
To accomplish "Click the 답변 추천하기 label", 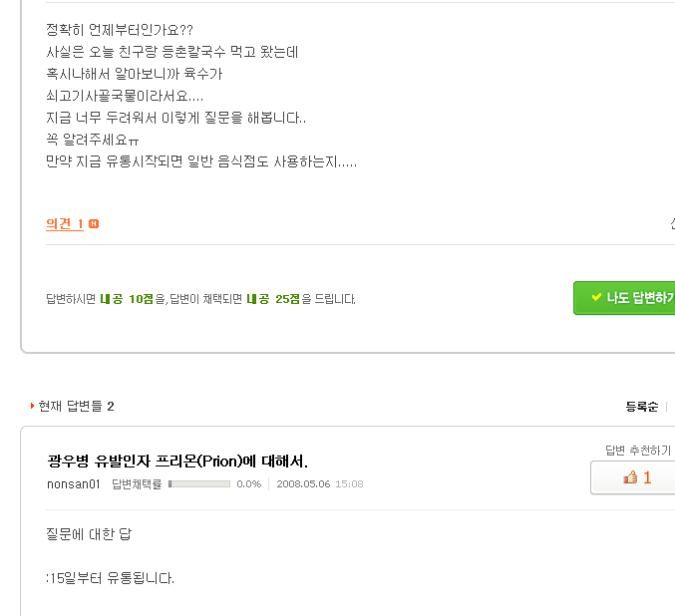I will tap(638, 451).
